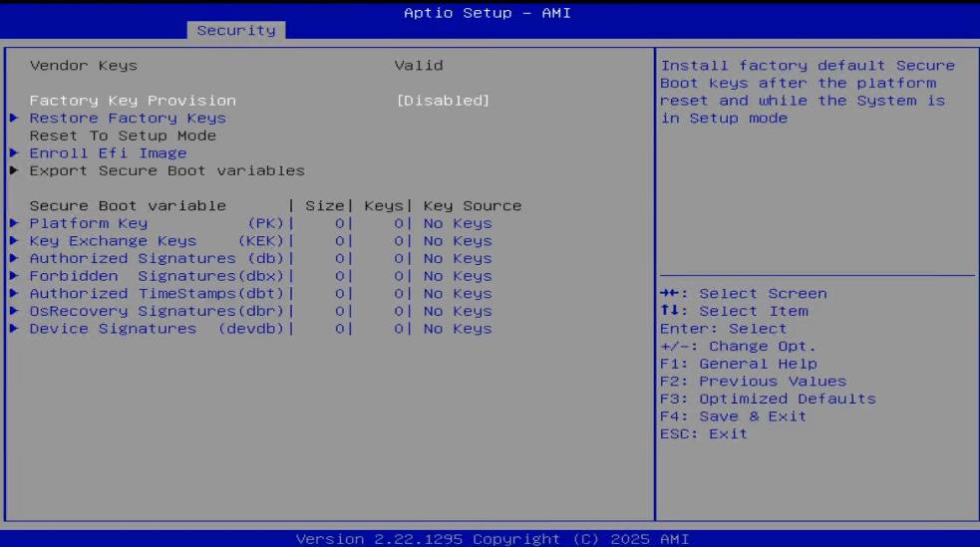Click the F2: Previous Values hint

(x=753, y=381)
